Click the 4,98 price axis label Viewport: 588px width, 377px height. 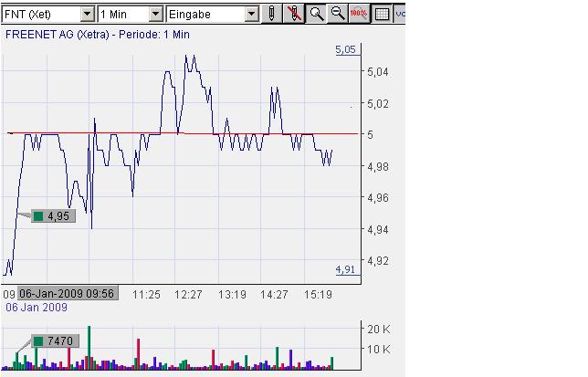tap(378, 166)
